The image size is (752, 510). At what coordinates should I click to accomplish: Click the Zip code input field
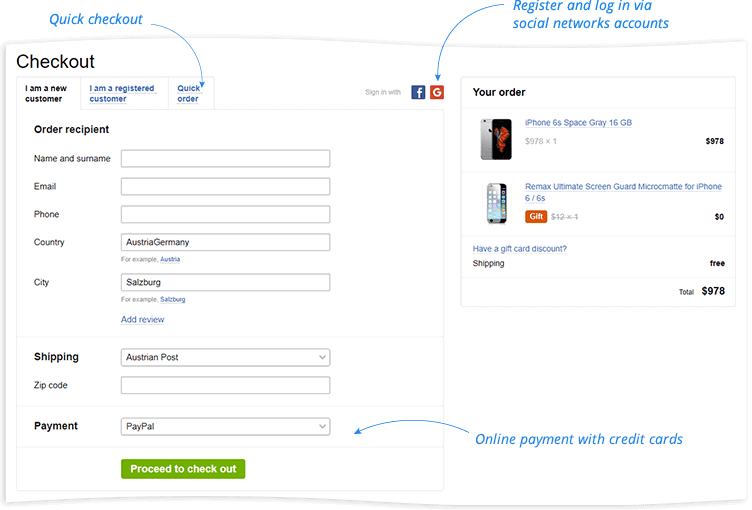(225, 385)
